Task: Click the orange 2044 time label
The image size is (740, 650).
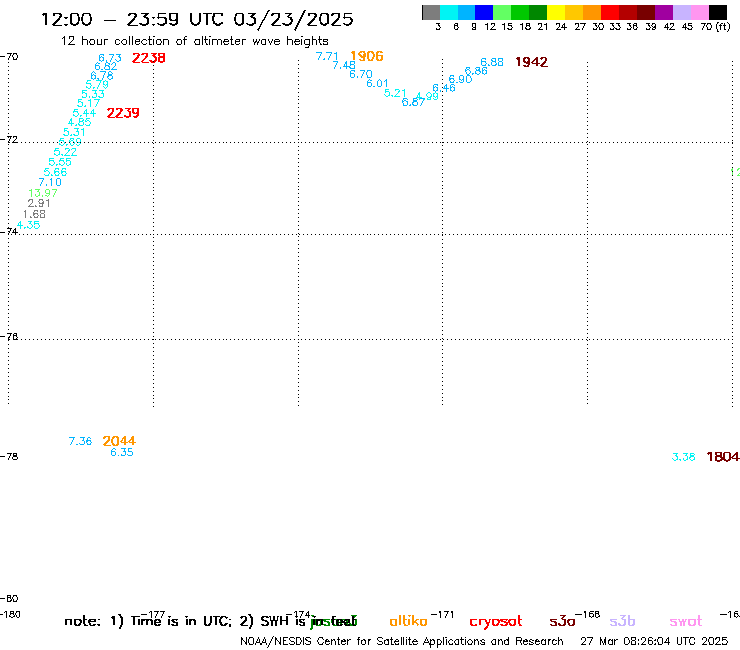Action: pos(119,441)
